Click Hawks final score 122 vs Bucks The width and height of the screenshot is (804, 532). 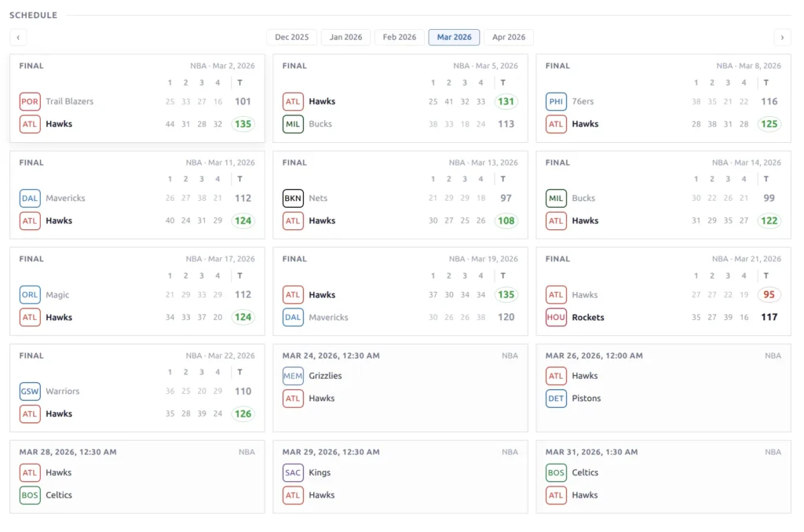pos(769,221)
